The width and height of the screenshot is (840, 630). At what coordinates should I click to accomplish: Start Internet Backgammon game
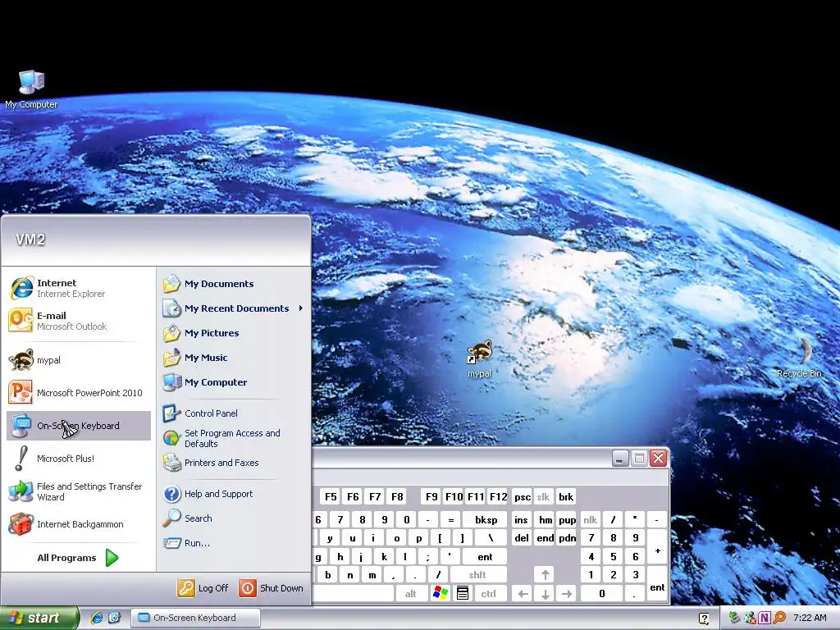coord(79,524)
